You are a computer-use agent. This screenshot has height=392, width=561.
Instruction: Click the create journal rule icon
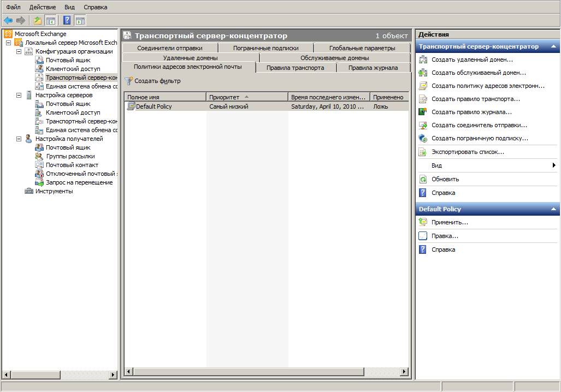click(x=423, y=112)
